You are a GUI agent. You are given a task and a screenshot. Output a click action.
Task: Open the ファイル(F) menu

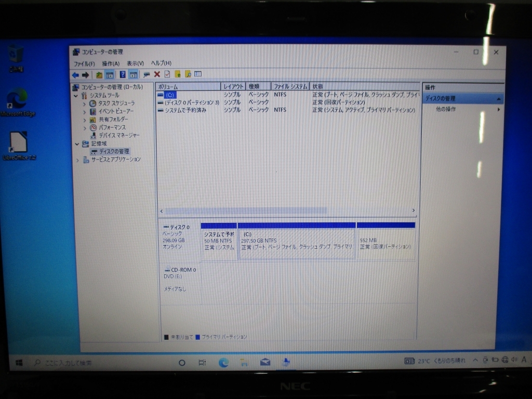84,64
